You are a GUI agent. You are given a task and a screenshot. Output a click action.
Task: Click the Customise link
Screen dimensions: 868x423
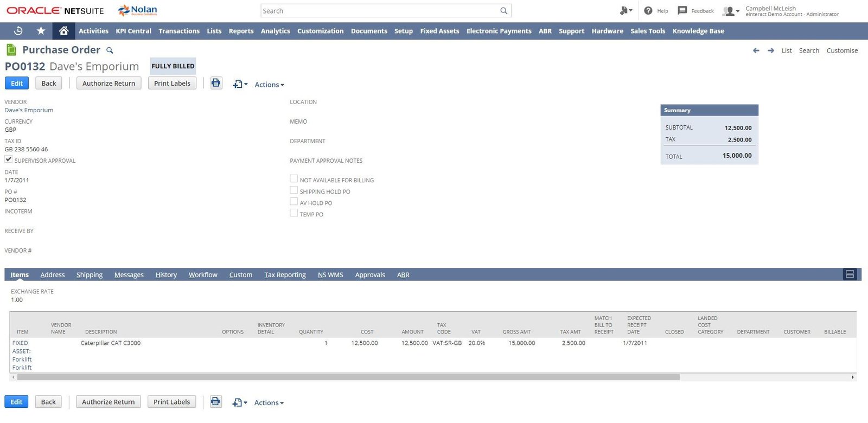tap(842, 50)
